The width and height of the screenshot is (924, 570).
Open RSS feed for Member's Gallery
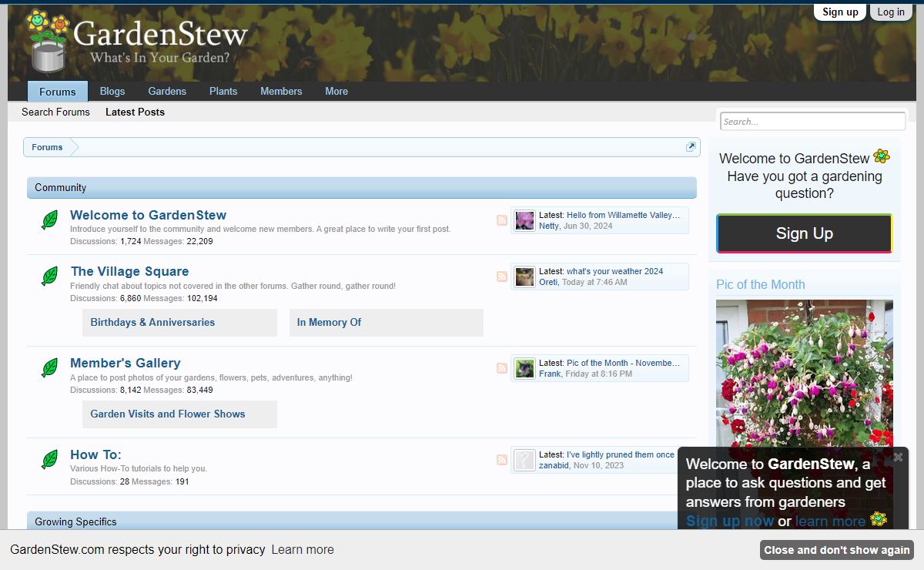click(502, 368)
